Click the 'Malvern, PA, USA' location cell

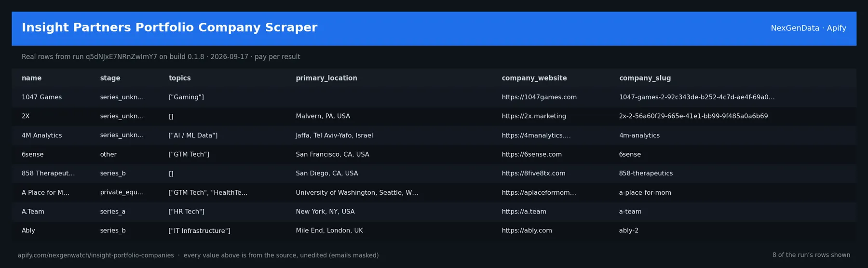coord(323,116)
